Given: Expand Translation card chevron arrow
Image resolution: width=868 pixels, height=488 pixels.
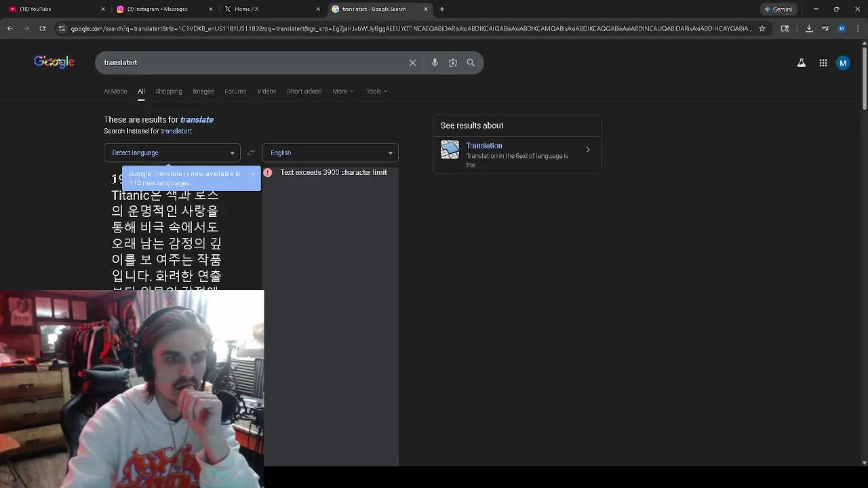Looking at the screenshot, I should point(588,150).
